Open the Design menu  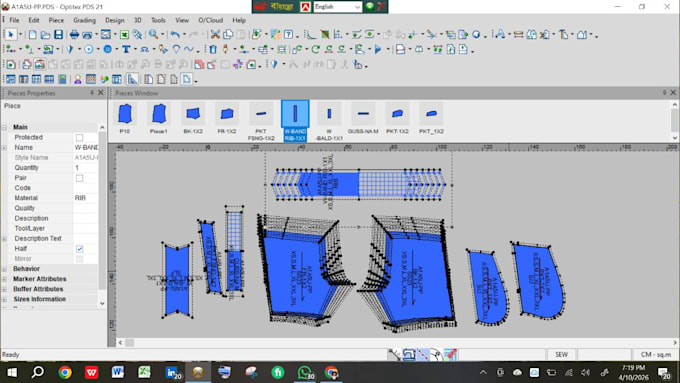tap(114, 20)
